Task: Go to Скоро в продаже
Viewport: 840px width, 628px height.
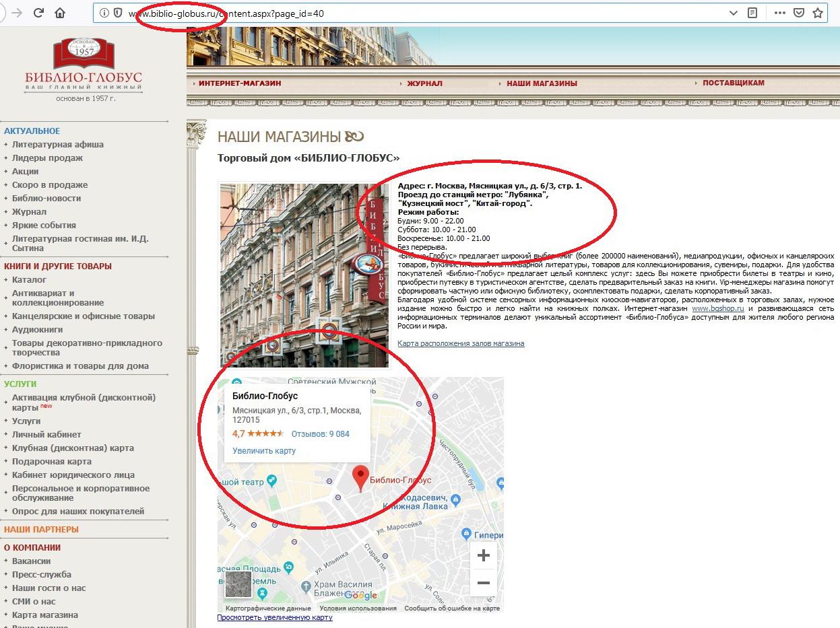Action: click(50, 184)
